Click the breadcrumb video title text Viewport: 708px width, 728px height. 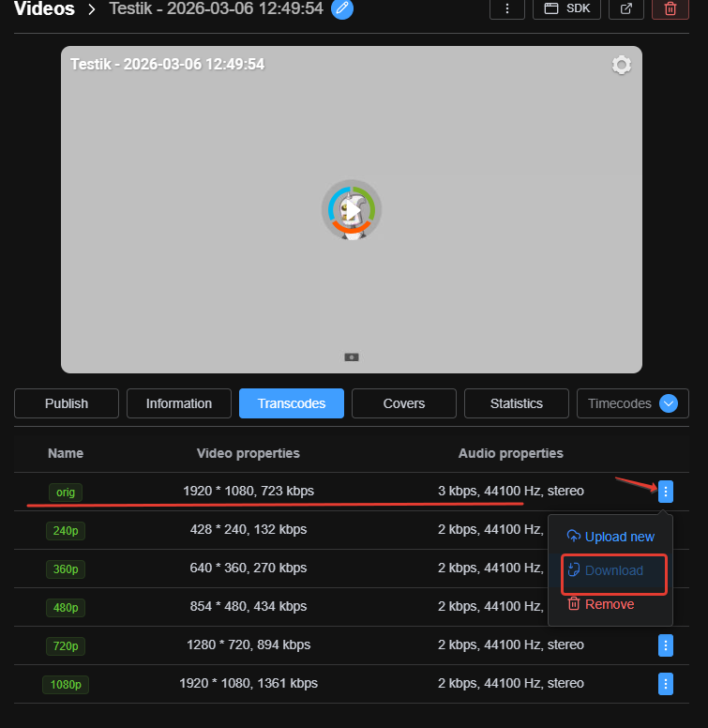click(217, 8)
